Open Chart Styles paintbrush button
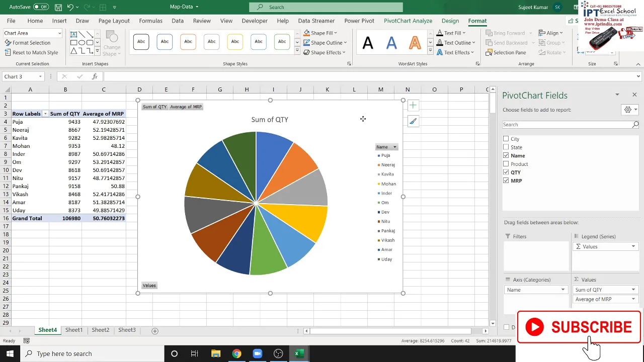Viewport: 644px width, 362px height. pyautogui.click(x=413, y=121)
